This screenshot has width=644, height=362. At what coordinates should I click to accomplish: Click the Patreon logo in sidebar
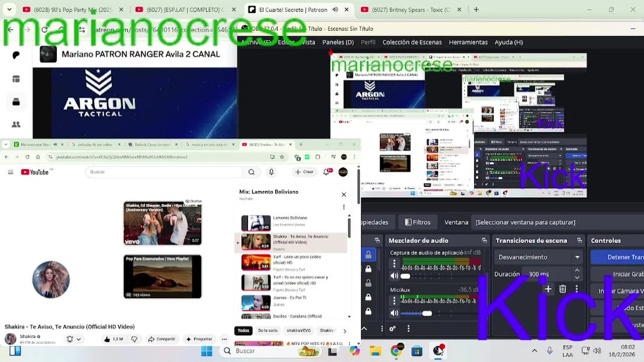tap(16, 55)
